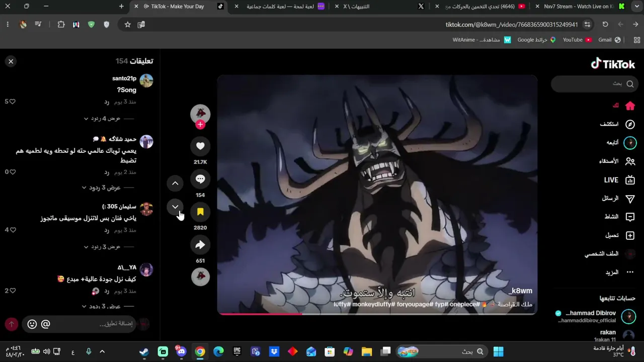Image resolution: width=644 pixels, height=362 pixels.
Task: Open the Gmail bookmark
Action: coord(609,40)
